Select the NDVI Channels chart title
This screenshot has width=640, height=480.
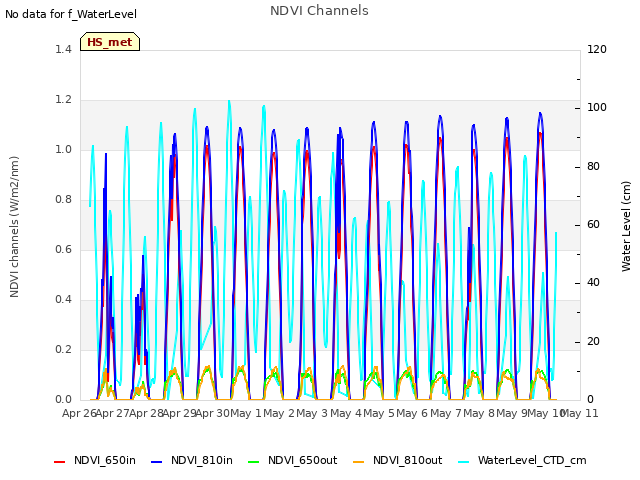(319, 11)
